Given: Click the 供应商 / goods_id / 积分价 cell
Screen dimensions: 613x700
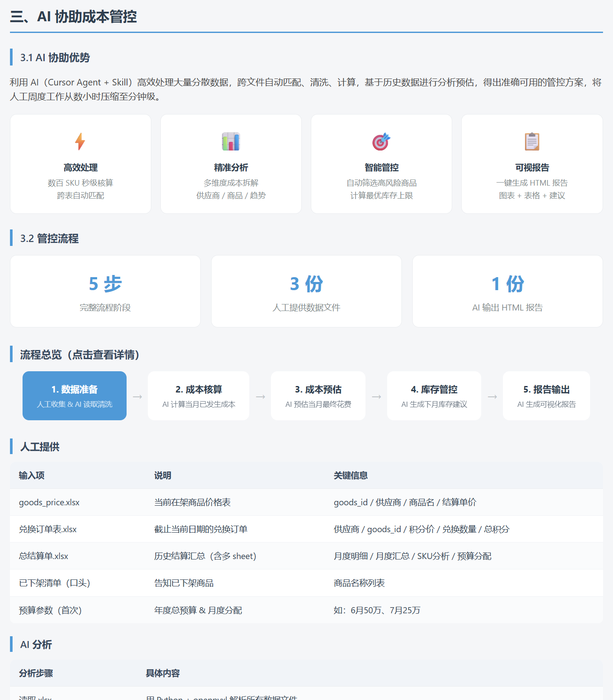Looking at the screenshot, I should tap(421, 529).
